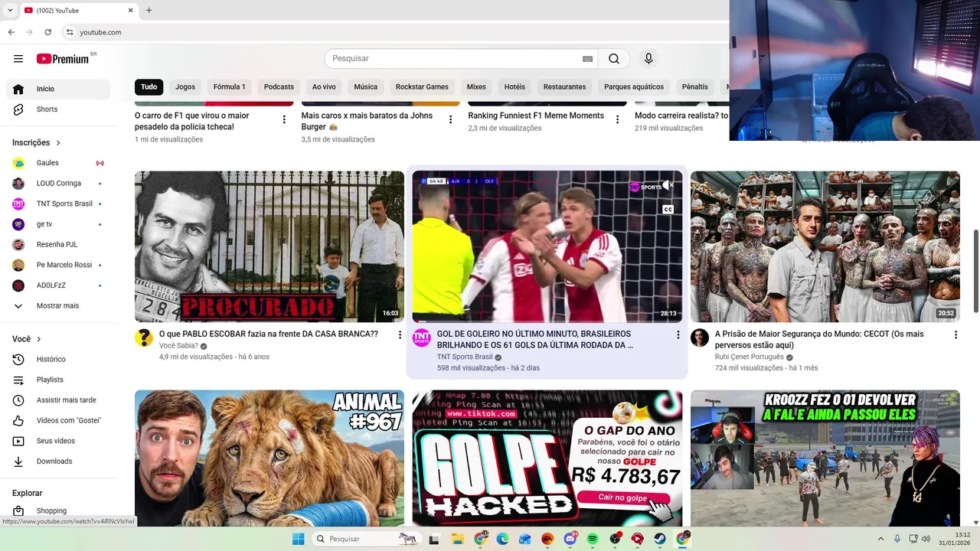
Task: Select the Restaurantes filter chip
Action: click(564, 86)
